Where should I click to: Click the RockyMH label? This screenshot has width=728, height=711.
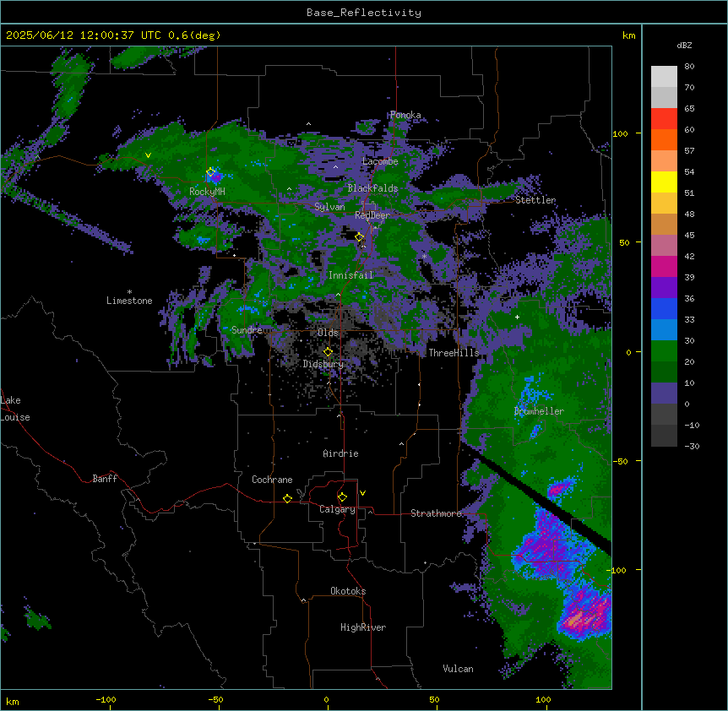(x=207, y=192)
